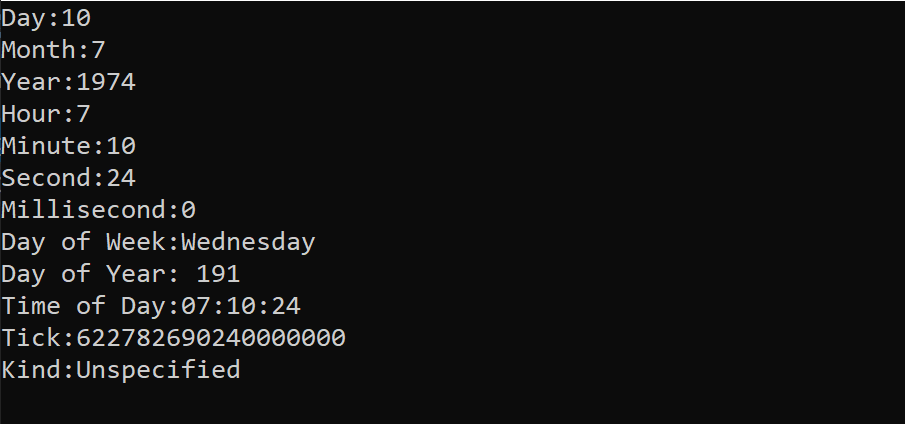Click the "Month:7" output line
The height and width of the screenshot is (424, 905).
[x=53, y=50]
